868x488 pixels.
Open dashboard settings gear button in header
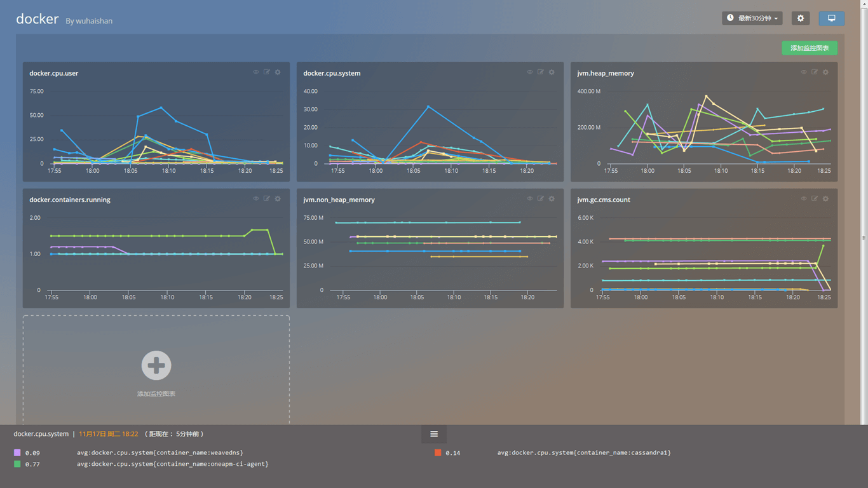[x=801, y=18]
